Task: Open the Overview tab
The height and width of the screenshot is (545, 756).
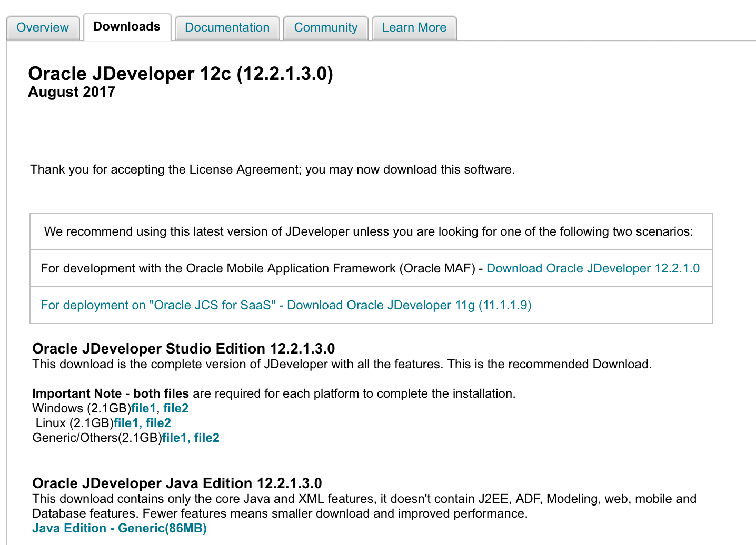Action: [x=43, y=27]
